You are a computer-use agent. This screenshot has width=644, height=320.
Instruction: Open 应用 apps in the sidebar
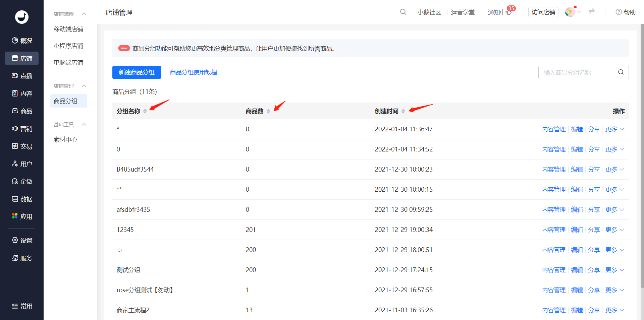22,217
